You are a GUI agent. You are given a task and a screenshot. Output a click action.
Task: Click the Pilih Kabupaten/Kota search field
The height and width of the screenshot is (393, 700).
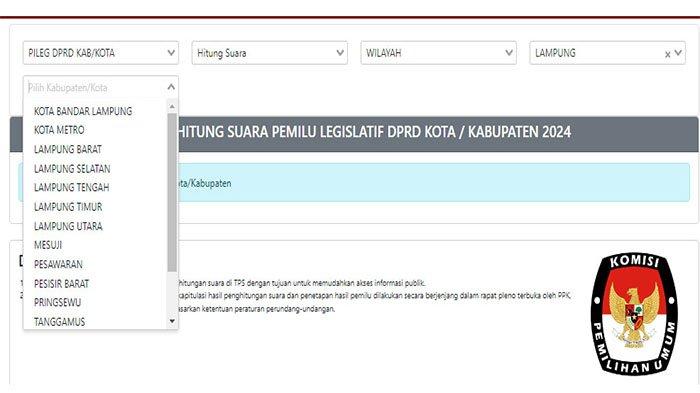[95, 88]
